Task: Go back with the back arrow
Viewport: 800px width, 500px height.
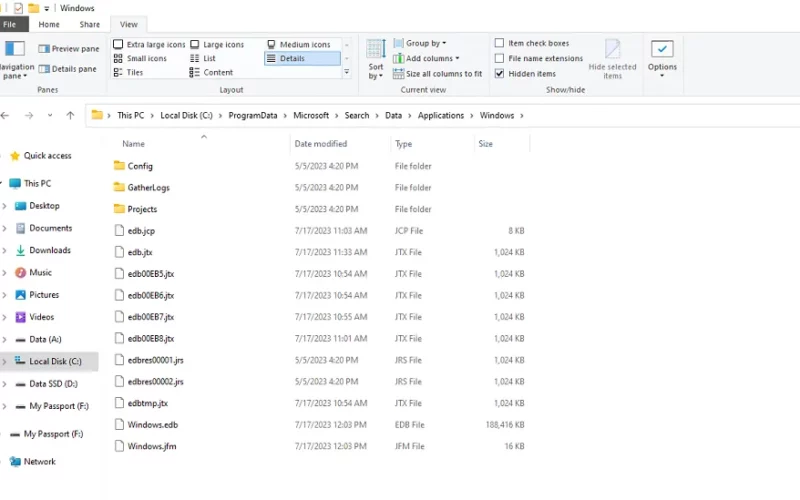Action: [5, 116]
